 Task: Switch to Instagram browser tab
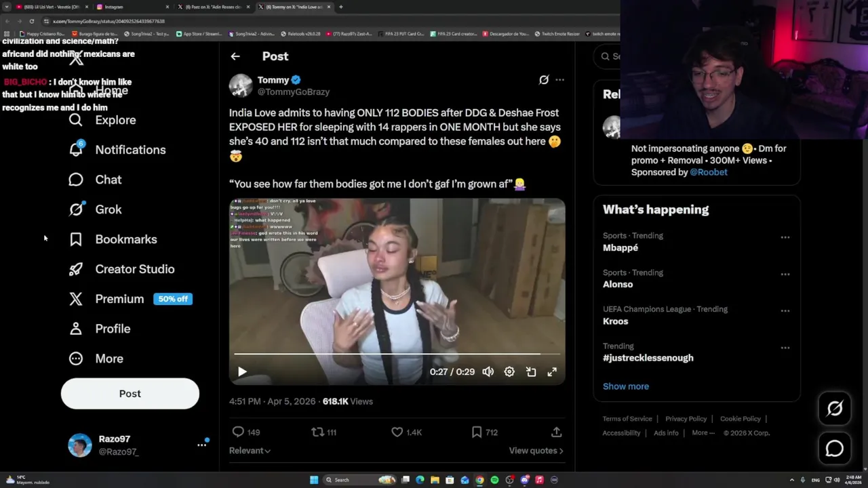coord(132,7)
